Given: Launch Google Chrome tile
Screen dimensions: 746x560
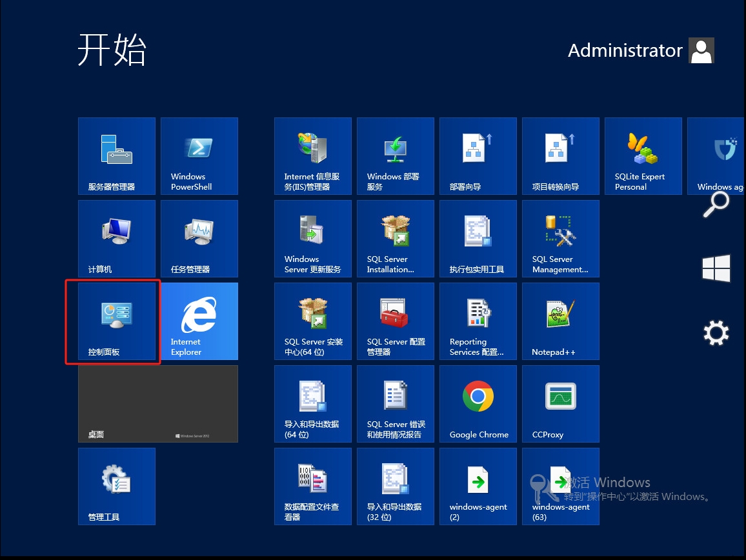Looking at the screenshot, I should [478, 404].
